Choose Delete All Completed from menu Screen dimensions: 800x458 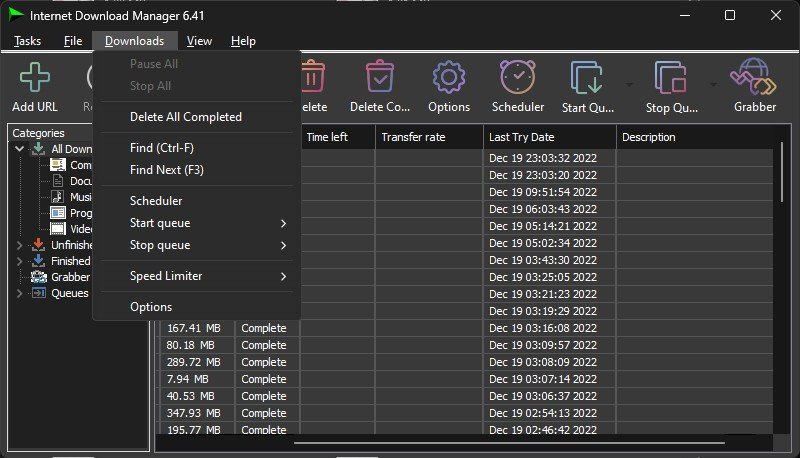186,117
